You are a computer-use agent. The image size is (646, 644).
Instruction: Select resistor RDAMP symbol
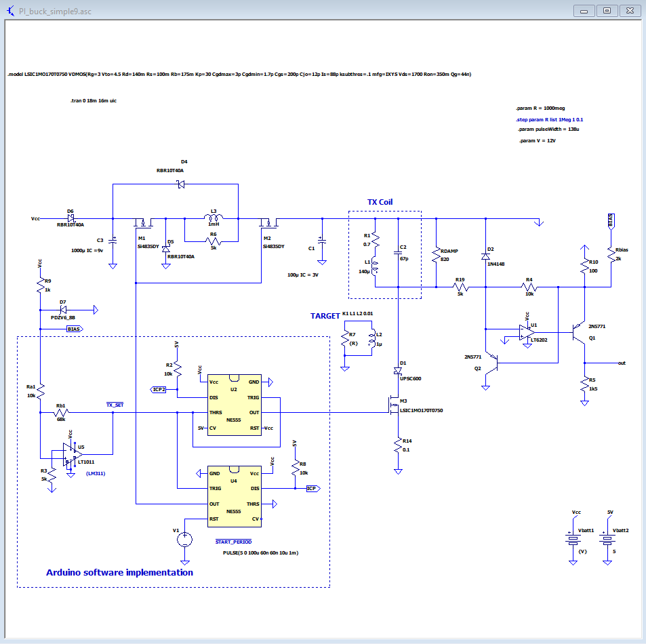point(437,255)
